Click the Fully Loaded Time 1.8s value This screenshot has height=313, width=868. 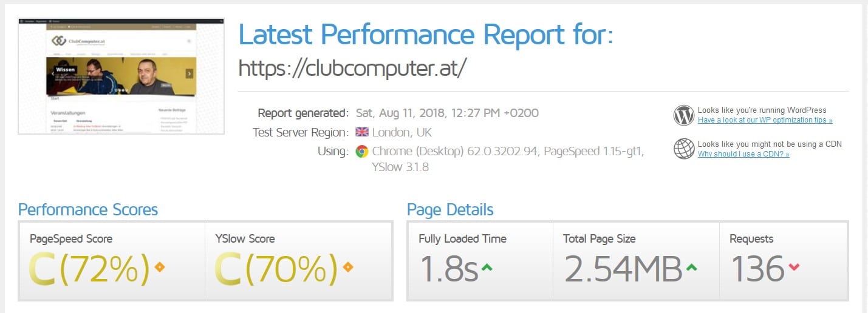pyautogui.click(x=448, y=269)
